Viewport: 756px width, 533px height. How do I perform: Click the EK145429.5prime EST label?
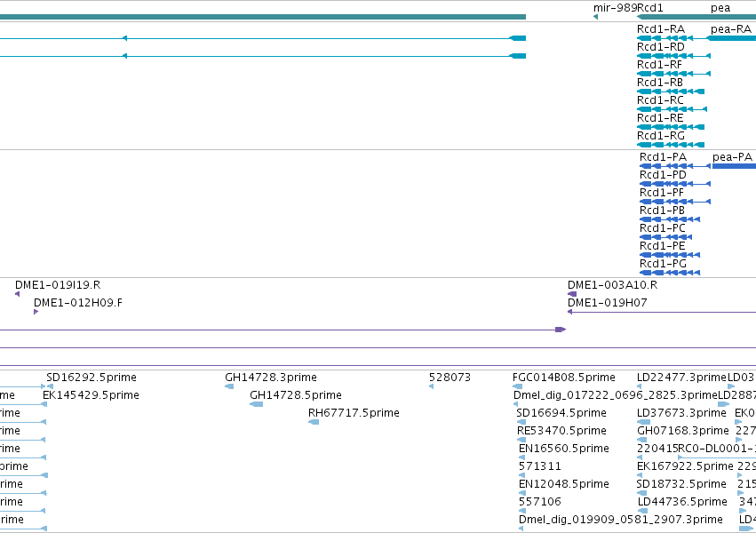[x=92, y=395]
